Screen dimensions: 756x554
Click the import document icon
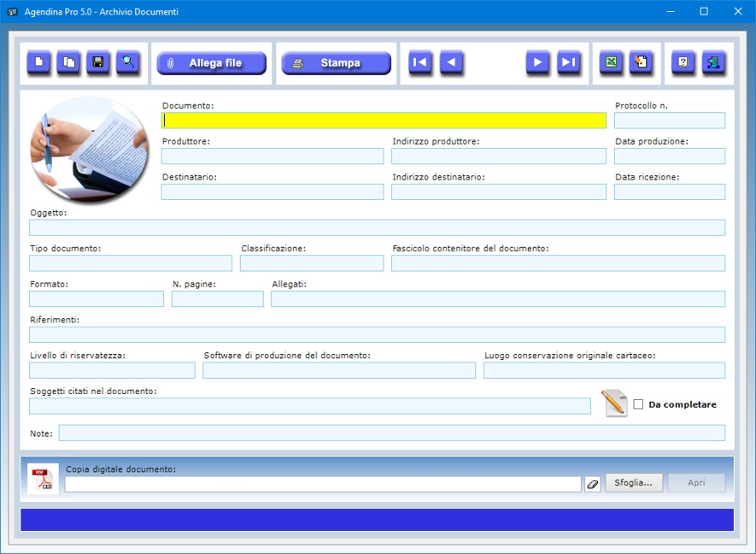tap(641, 62)
